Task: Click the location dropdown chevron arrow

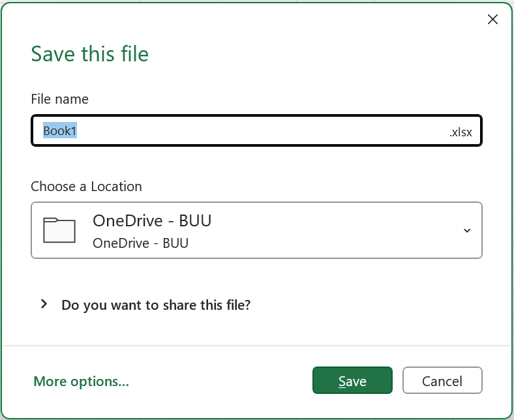Action: pos(466,230)
